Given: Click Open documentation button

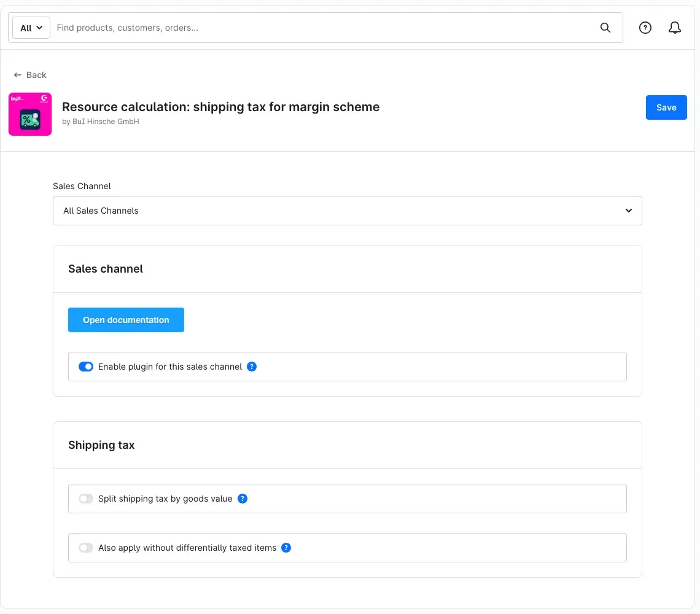Looking at the screenshot, I should 126,320.
